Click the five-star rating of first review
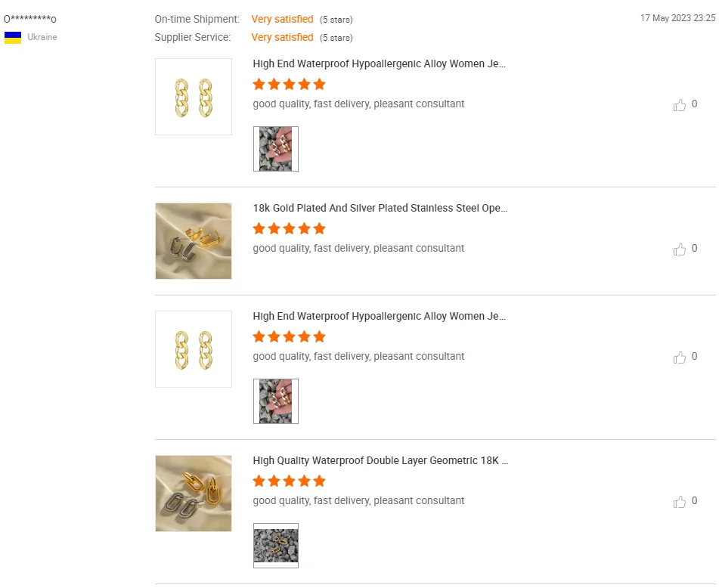 289,85
